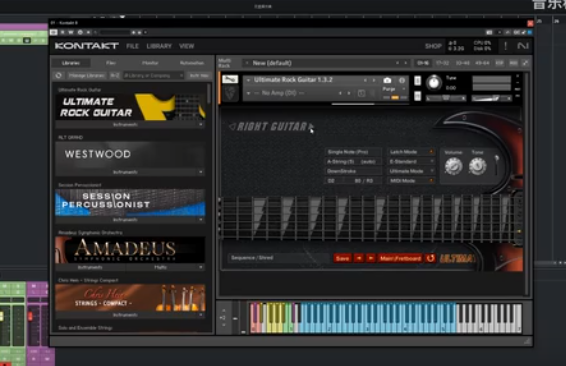Viewport: 566px width, 366px height.
Task: Expand Amadeus library dropdown arrow
Action: 201,267
